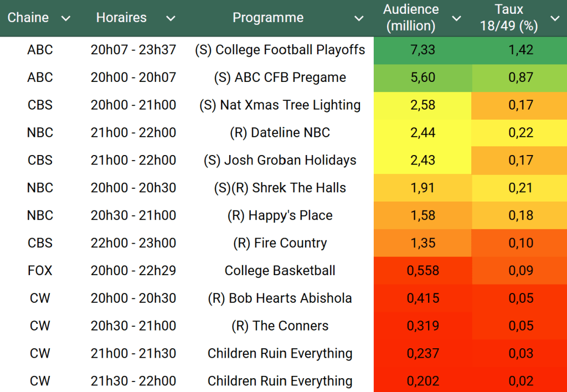The width and height of the screenshot is (567, 392).
Task: Click the 7,33 audience value cell
Action: pos(423,50)
